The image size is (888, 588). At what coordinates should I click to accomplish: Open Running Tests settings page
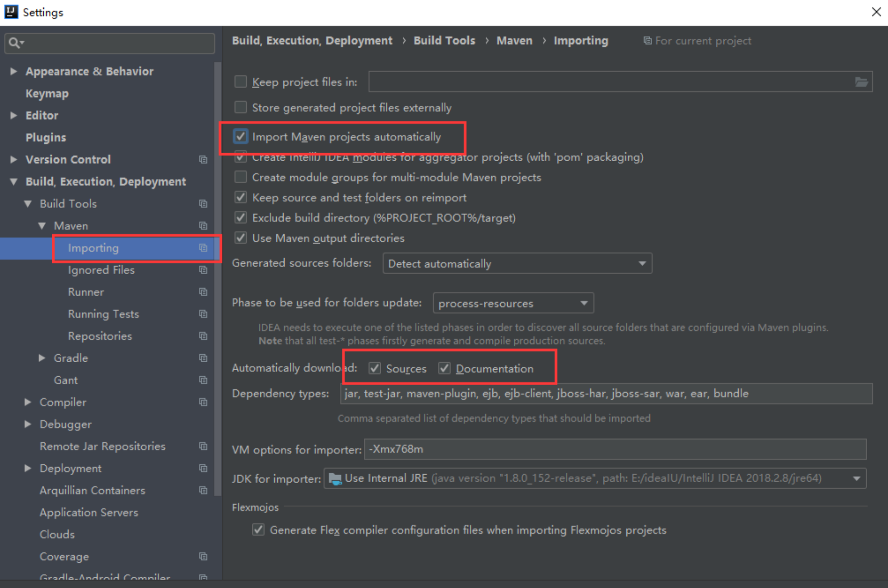tap(103, 314)
